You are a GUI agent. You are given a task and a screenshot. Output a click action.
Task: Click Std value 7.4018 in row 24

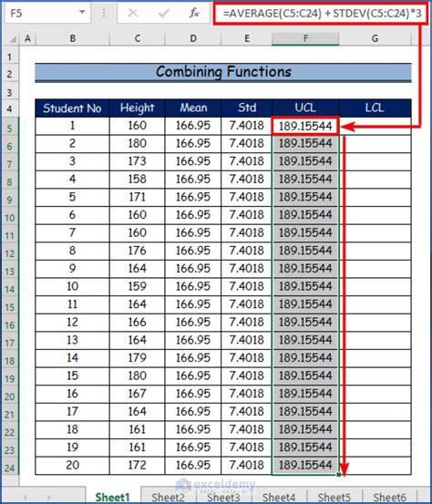(x=247, y=466)
